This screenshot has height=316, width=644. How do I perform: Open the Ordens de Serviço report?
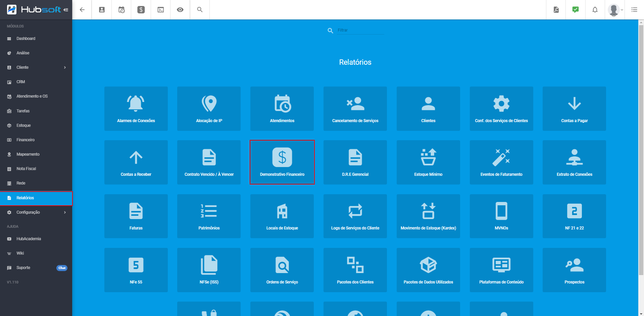tap(282, 270)
